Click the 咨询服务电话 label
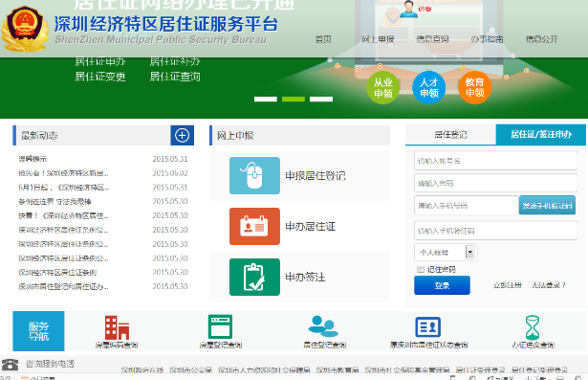Viewport: 588px width, 380px height. tap(50, 364)
